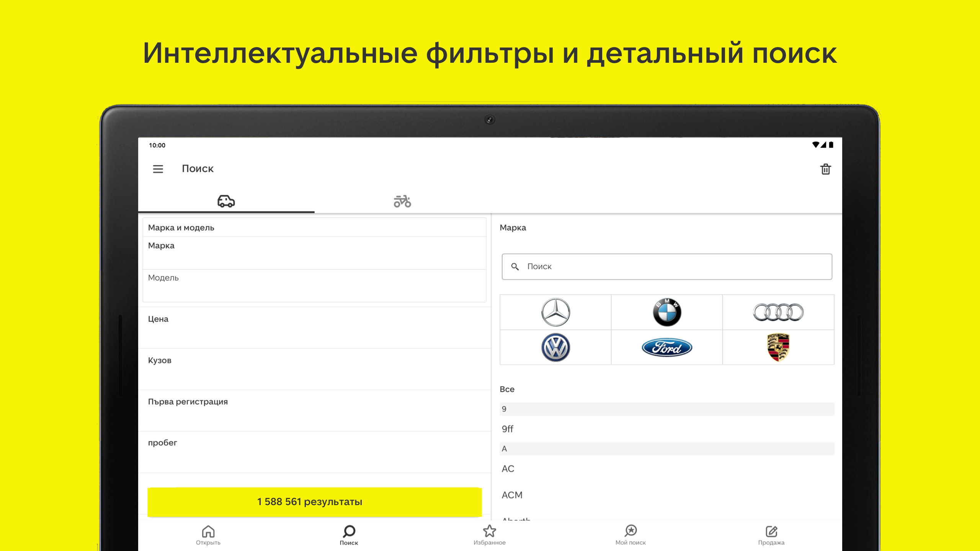This screenshot has height=551, width=980.
Task: Open the Модель selection field
Action: [314, 285]
